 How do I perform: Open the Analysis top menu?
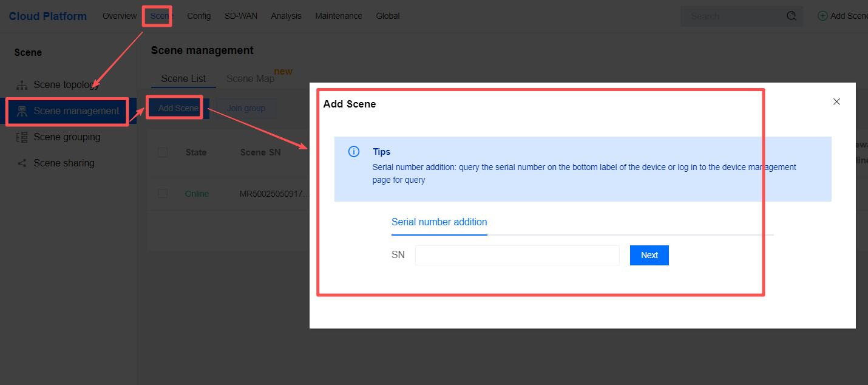click(286, 16)
